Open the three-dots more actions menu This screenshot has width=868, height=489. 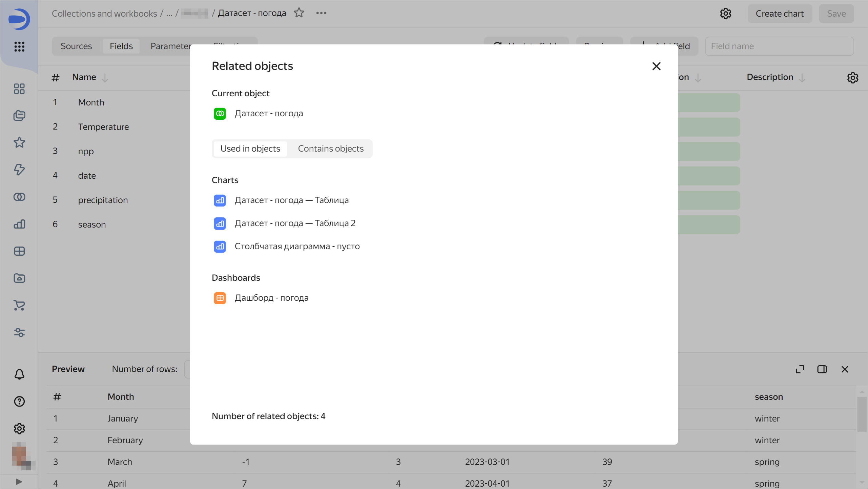(321, 13)
